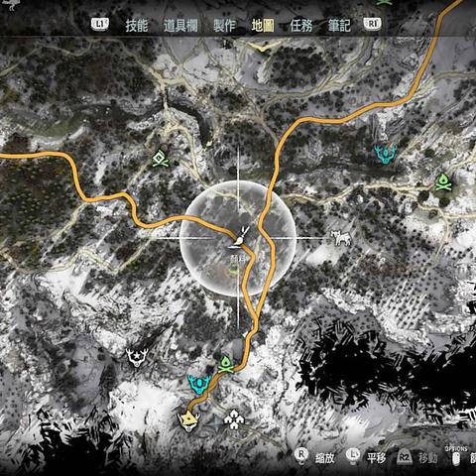Select the white antlered star hunting grounds icon
This screenshot has width=476, height=476.
[137, 358]
